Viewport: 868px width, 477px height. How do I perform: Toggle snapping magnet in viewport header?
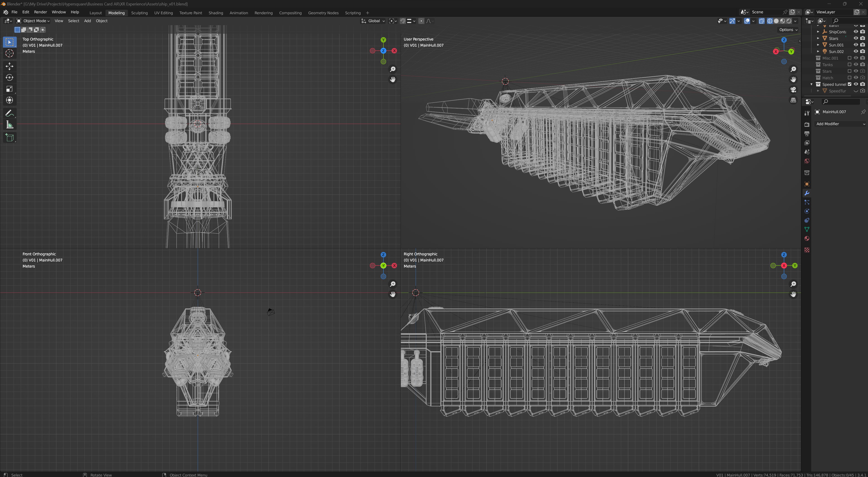pos(403,21)
